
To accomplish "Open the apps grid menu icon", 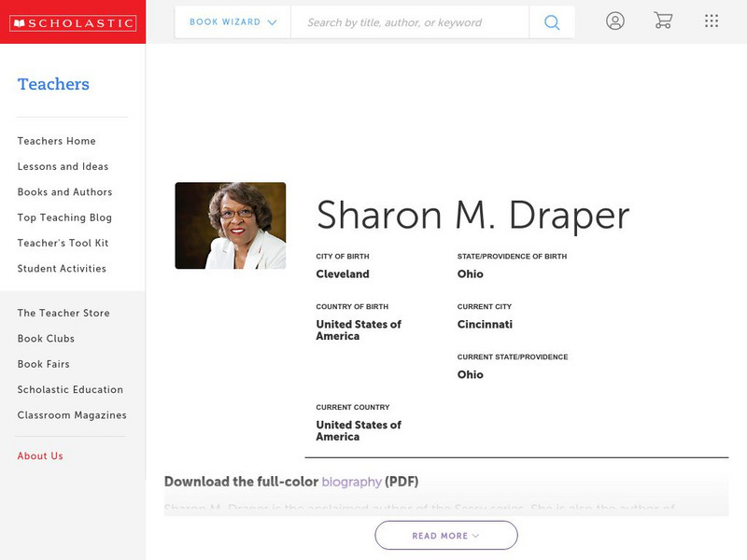I will click(x=712, y=21).
